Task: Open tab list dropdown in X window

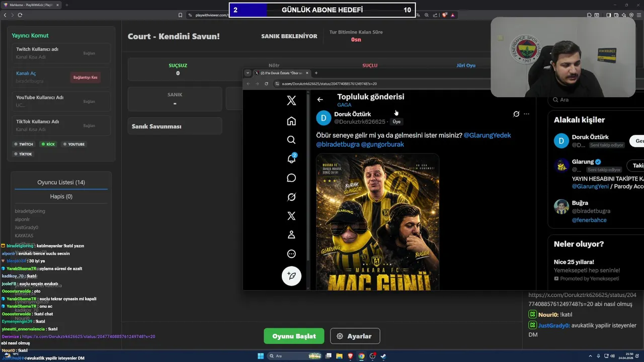Action: [x=248, y=73]
